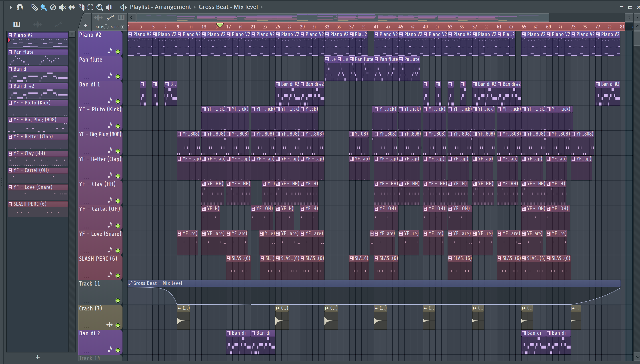Click the picker panel scrollbar handle
This screenshot has height=364, width=640.
coord(72,34)
